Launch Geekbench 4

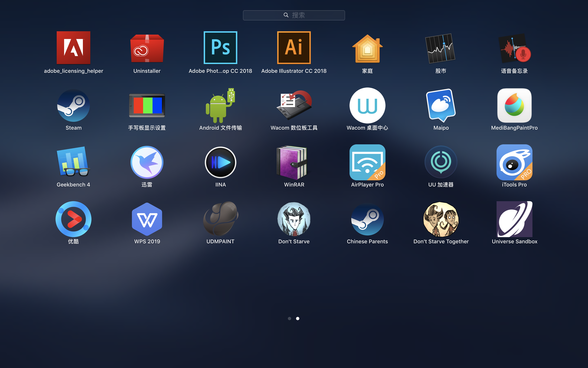(73, 162)
